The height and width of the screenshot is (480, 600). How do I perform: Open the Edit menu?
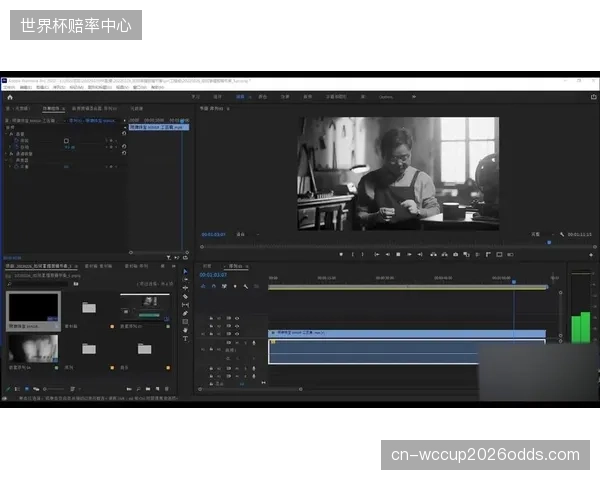click(26, 88)
